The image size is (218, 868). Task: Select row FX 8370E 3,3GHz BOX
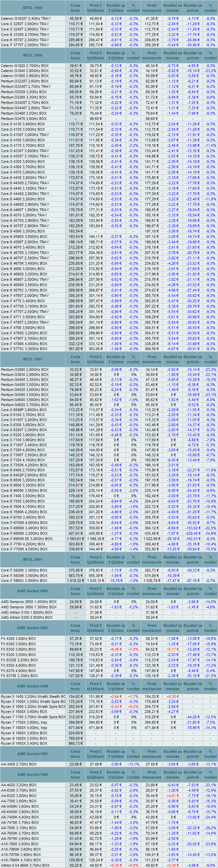point(109,676)
